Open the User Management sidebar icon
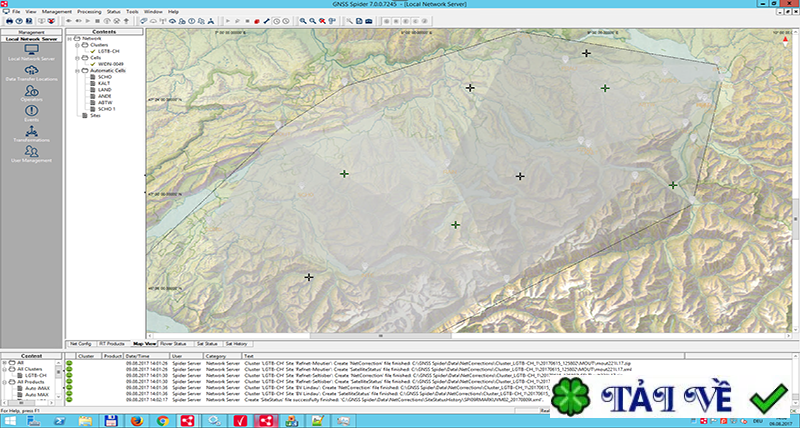 coord(31,153)
